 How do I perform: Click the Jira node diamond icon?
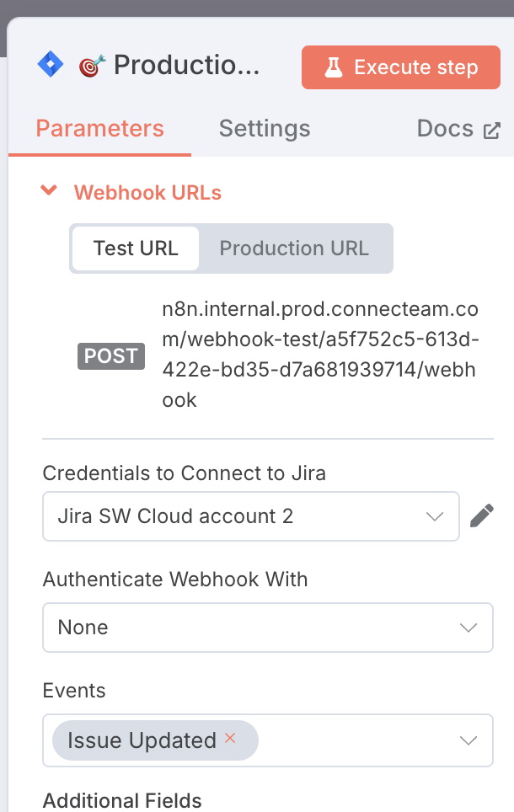coord(51,65)
